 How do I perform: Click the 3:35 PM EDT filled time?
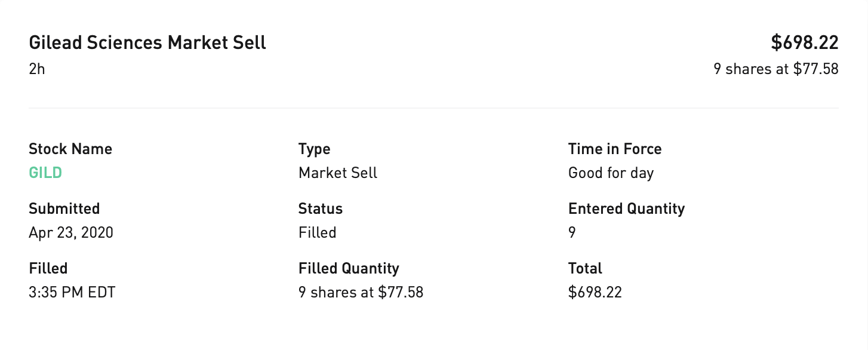coord(72,292)
